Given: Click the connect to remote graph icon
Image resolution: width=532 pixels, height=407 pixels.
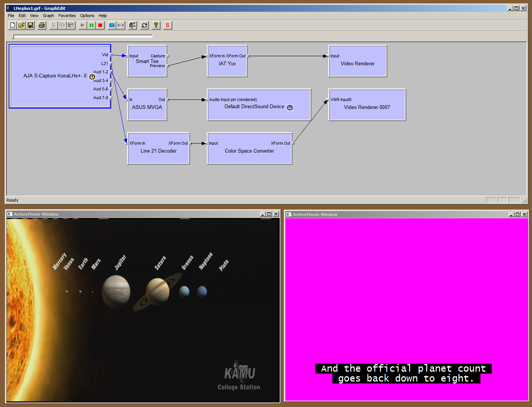Looking at the screenshot, I should [x=132, y=25].
